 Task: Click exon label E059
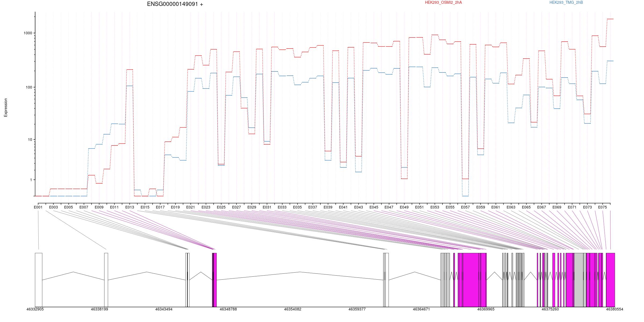(x=481, y=207)
